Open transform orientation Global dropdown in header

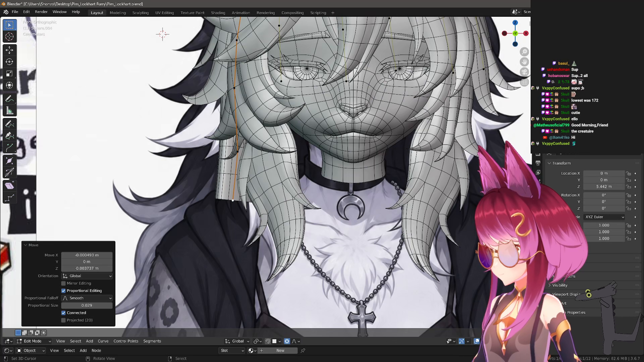(x=237, y=341)
